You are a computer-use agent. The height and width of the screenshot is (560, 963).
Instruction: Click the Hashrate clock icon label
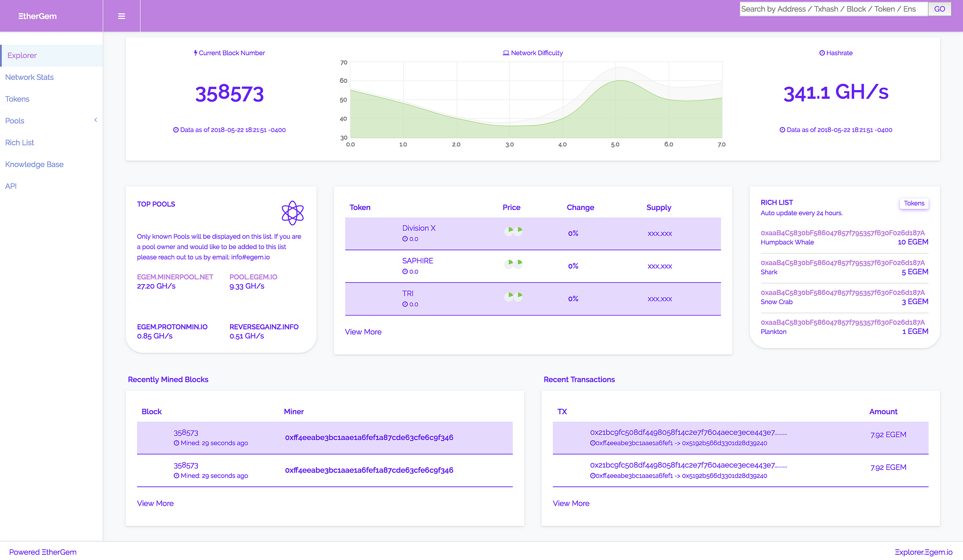pyautogui.click(x=836, y=53)
